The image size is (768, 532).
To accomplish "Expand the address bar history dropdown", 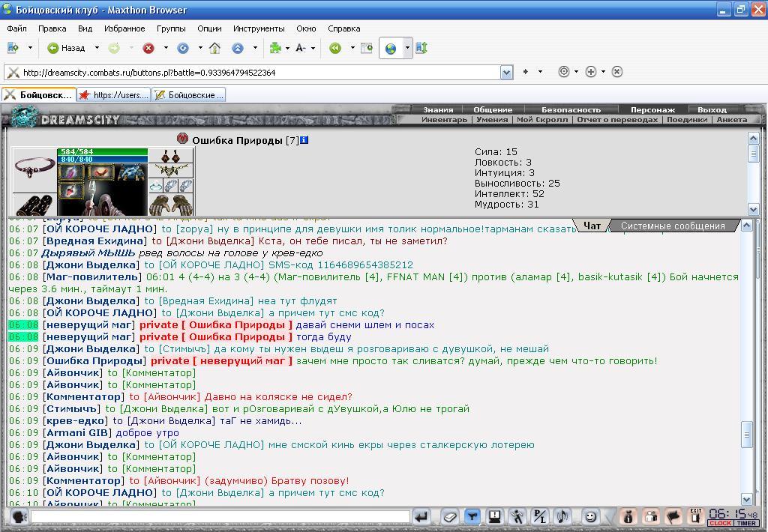I will pos(506,73).
